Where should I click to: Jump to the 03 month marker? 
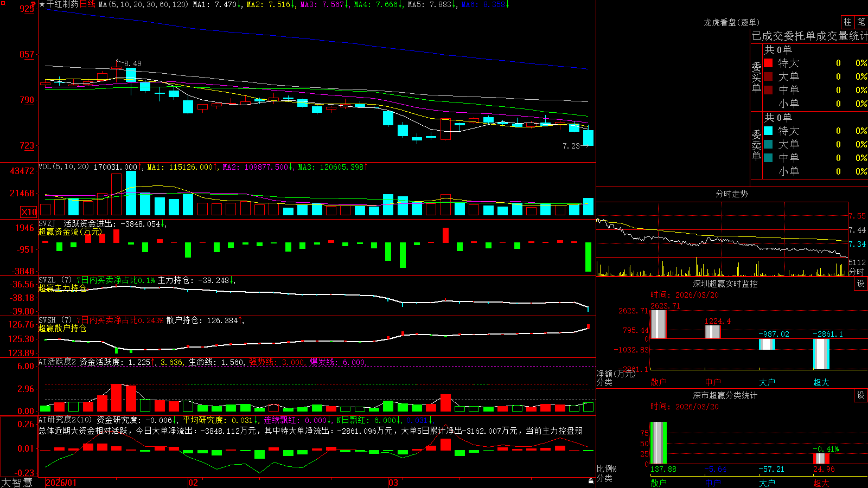click(x=393, y=483)
